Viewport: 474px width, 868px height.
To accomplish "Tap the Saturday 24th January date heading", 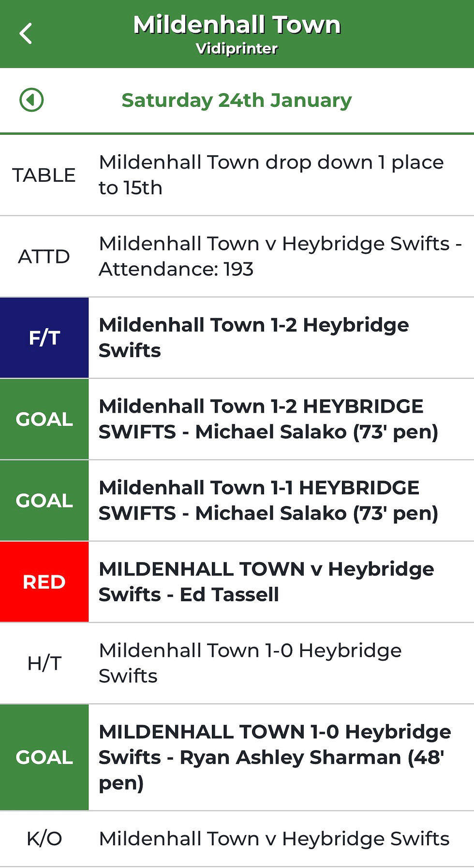I will [x=237, y=100].
